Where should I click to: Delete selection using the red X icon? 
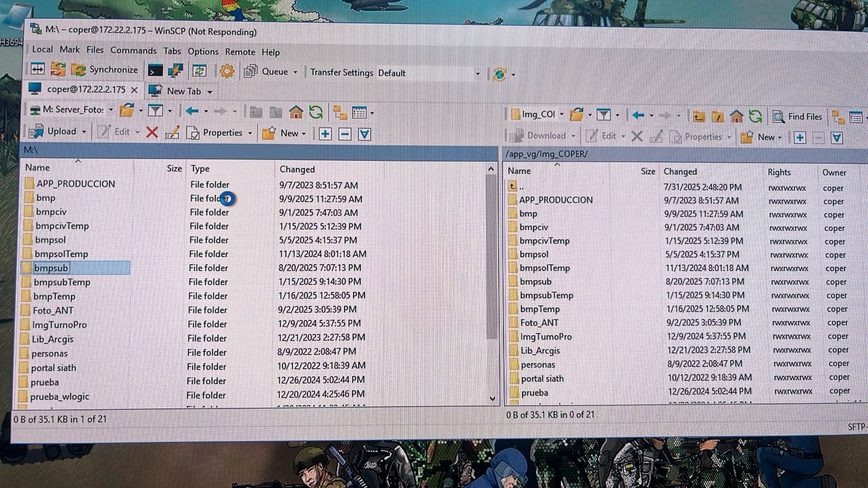[x=152, y=133]
